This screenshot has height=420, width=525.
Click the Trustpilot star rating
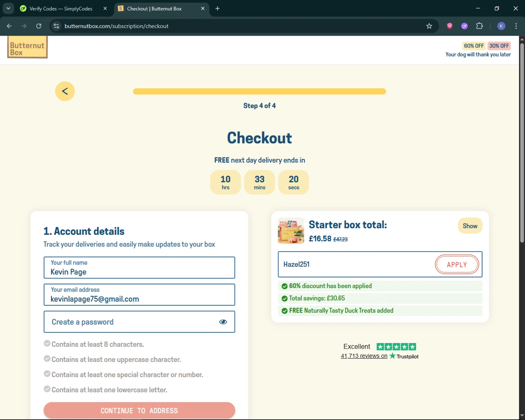pyautogui.click(x=396, y=346)
